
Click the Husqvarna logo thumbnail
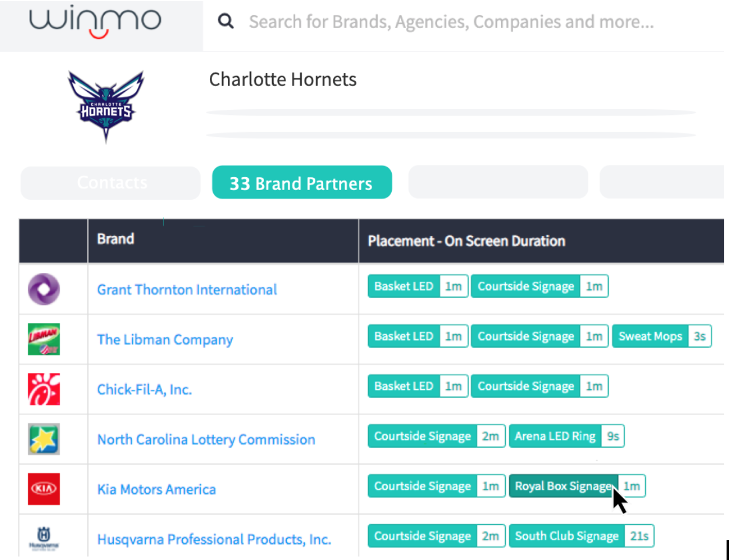point(44,538)
